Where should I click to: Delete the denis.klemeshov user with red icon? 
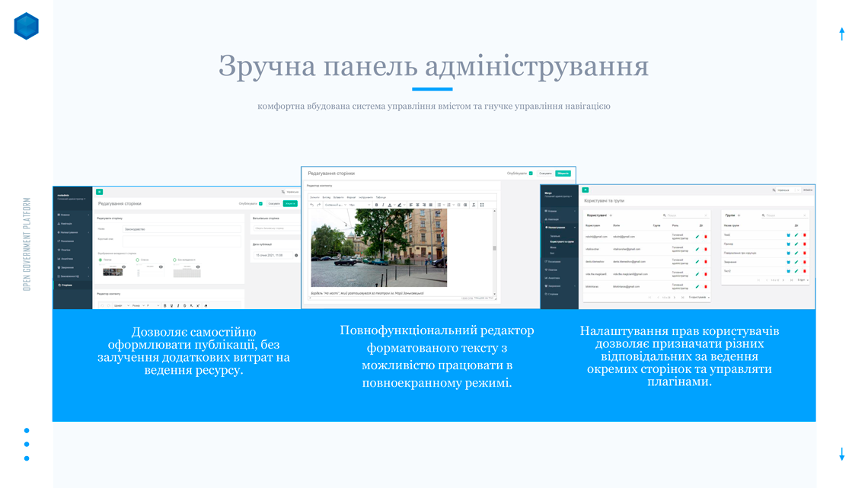[x=706, y=262]
